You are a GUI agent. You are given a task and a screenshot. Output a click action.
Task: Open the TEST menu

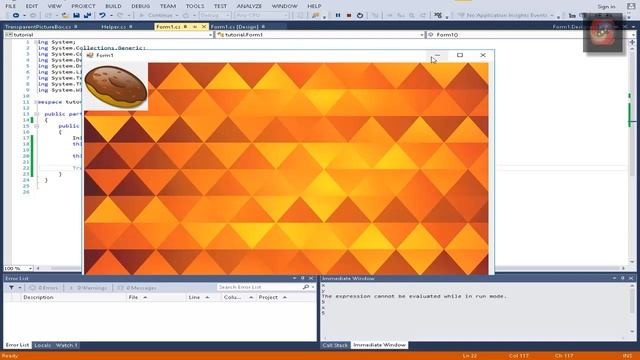[x=220, y=6]
